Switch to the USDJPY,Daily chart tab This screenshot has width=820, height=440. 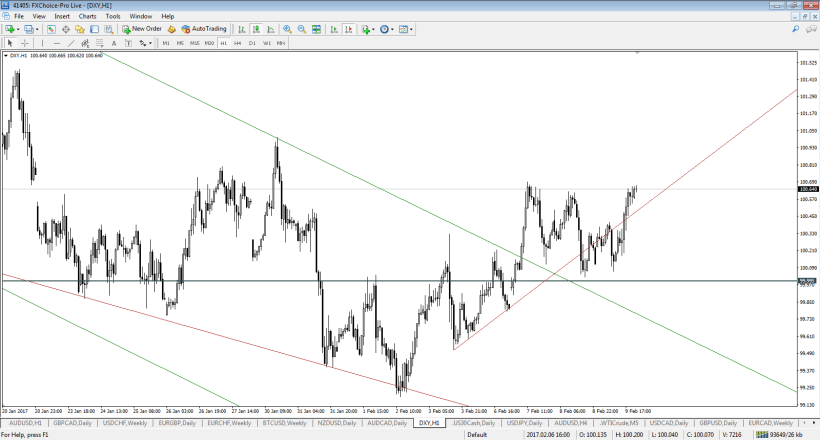coord(524,423)
